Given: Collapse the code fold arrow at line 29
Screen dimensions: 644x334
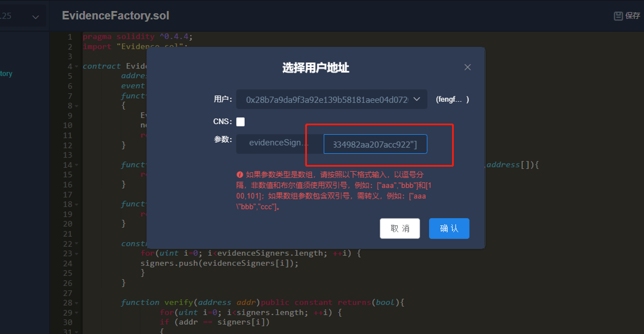Looking at the screenshot, I should pos(76,313).
